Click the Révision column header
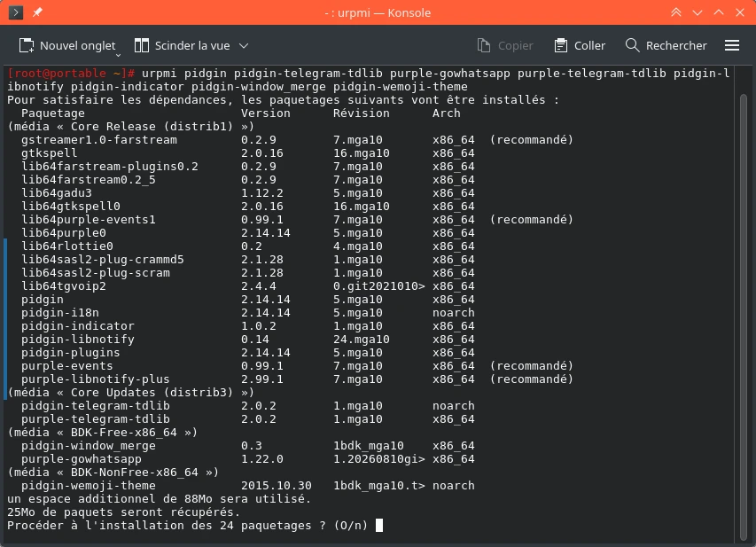This screenshot has width=756, height=547. coord(361,113)
